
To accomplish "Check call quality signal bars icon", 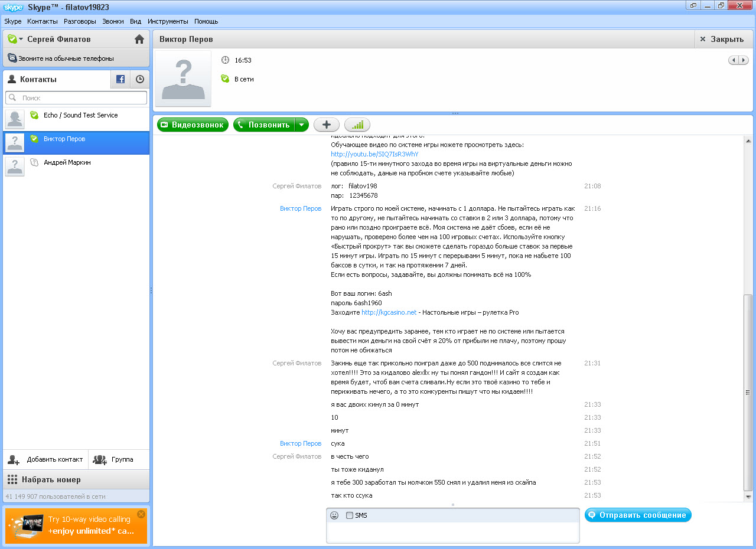I will [x=357, y=125].
